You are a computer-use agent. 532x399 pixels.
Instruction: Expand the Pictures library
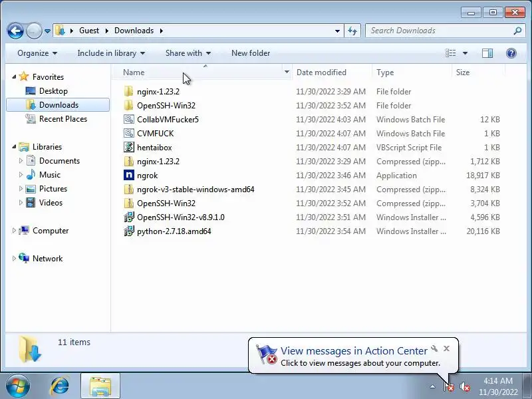coord(21,189)
